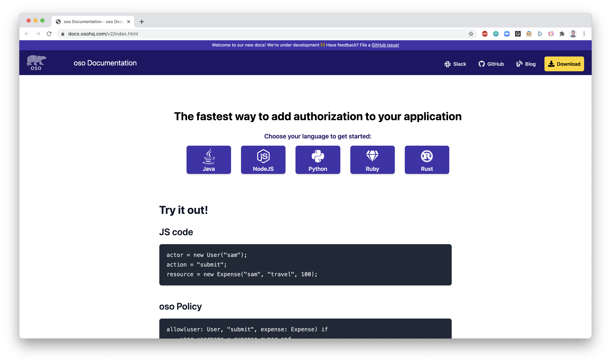
Task: Navigate back to previous page
Action: pyautogui.click(x=27, y=33)
